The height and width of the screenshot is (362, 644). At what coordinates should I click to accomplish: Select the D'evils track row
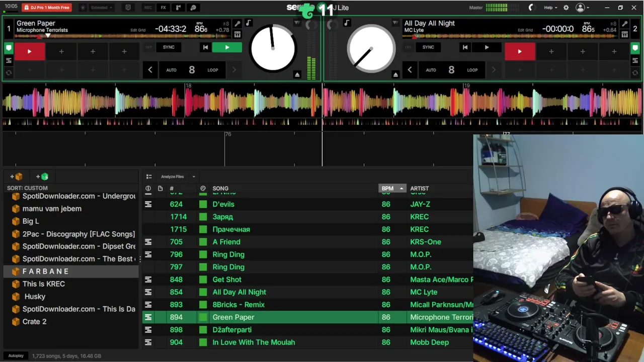point(307,204)
